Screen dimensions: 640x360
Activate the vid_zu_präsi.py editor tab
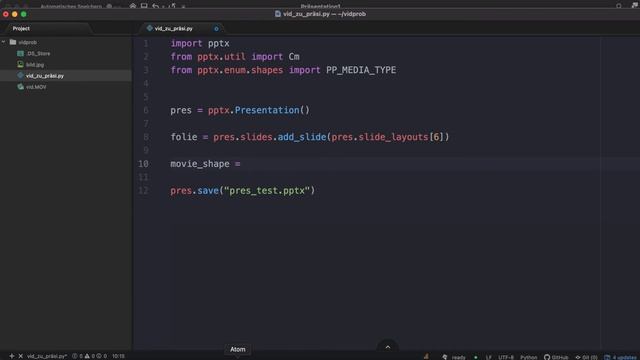click(174, 29)
